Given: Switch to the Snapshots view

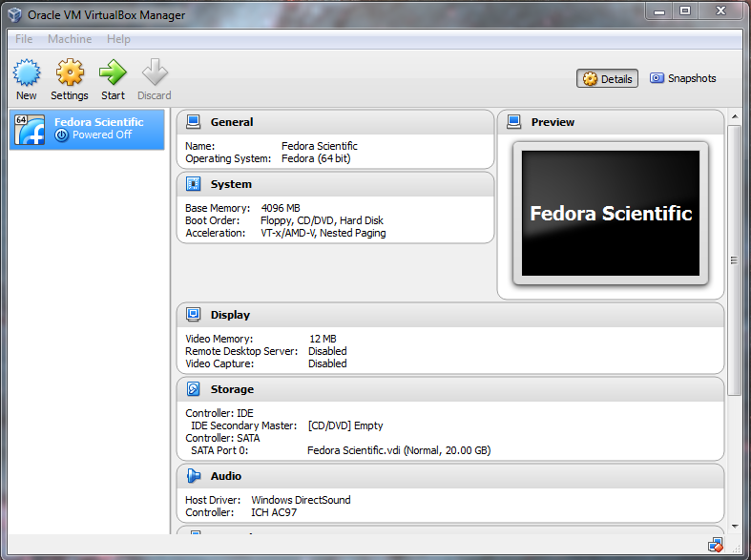Looking at the screenshot, I should pyautogui.click(x=682, y=78).
